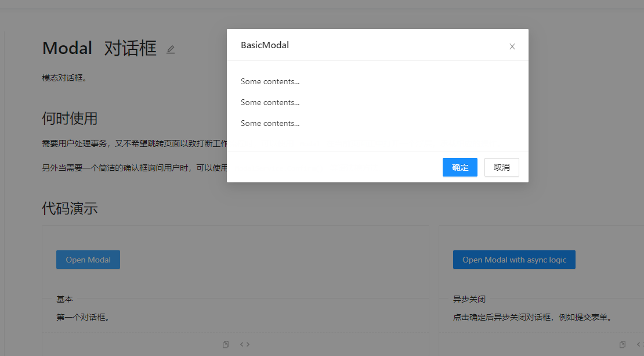
Task: Expand the code view of the 异步关闭 demo
Action: point(641,344)
